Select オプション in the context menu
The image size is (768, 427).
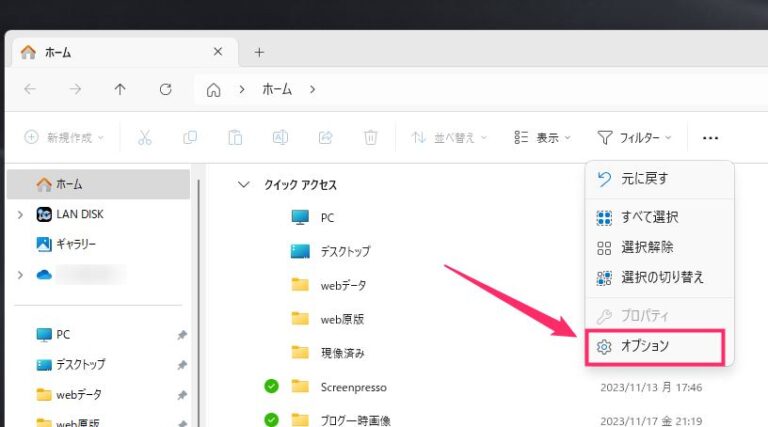coord(657,346)
